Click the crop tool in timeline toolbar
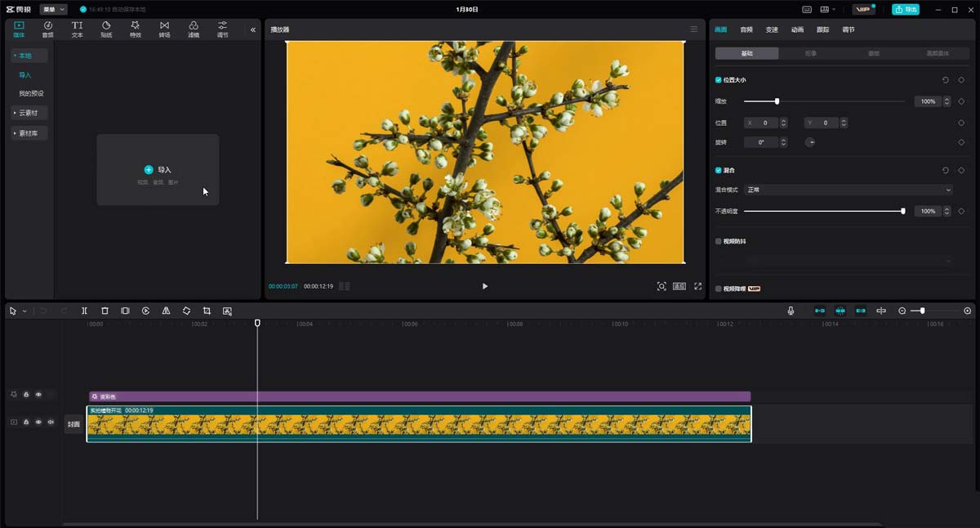The width and height of the screenshot is (980, 528). (x=207, y=311)
